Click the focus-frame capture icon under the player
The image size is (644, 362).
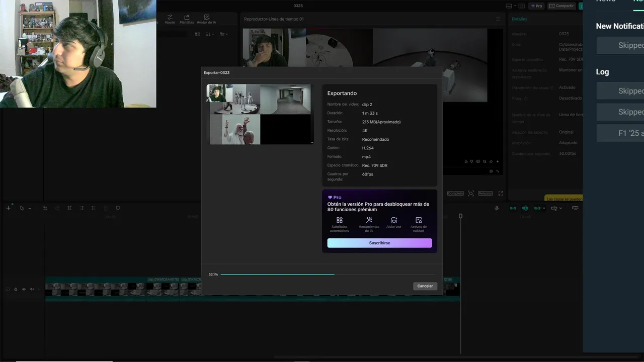pyautogui.click(x=471, y=194)
